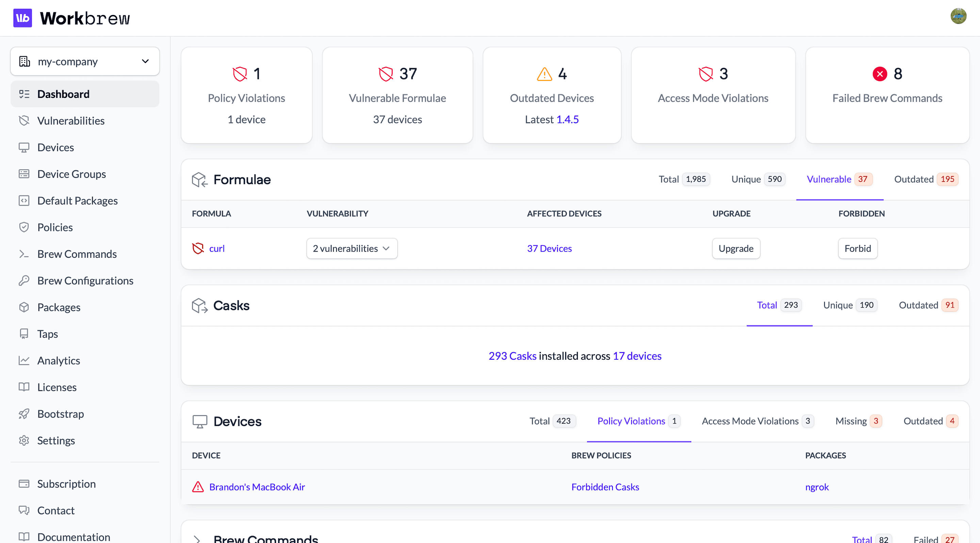The height and width of the screenshot is (543, 980).
Task: Expand the Brew Commands section chevron
Action: pyautogui.click(x=197, y=539)
